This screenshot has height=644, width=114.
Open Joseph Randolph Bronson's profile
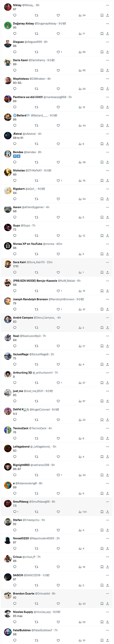pyautogui.click(x=30, y=299)
